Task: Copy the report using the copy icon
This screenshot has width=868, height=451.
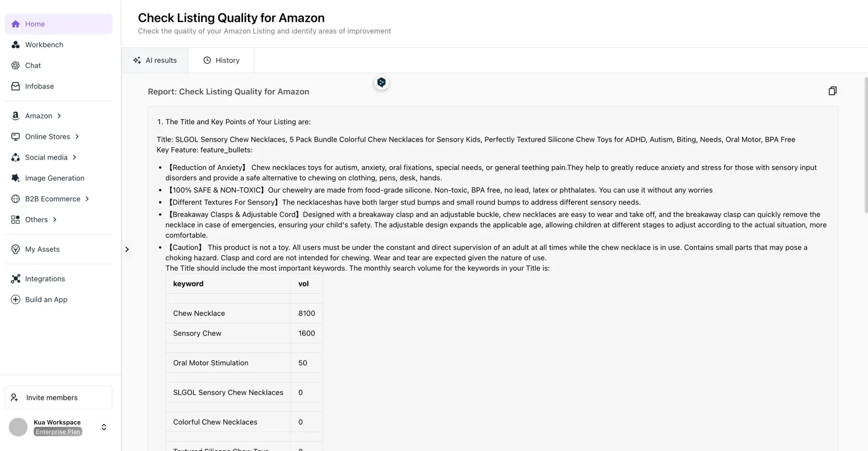Action: pos(832,90)
